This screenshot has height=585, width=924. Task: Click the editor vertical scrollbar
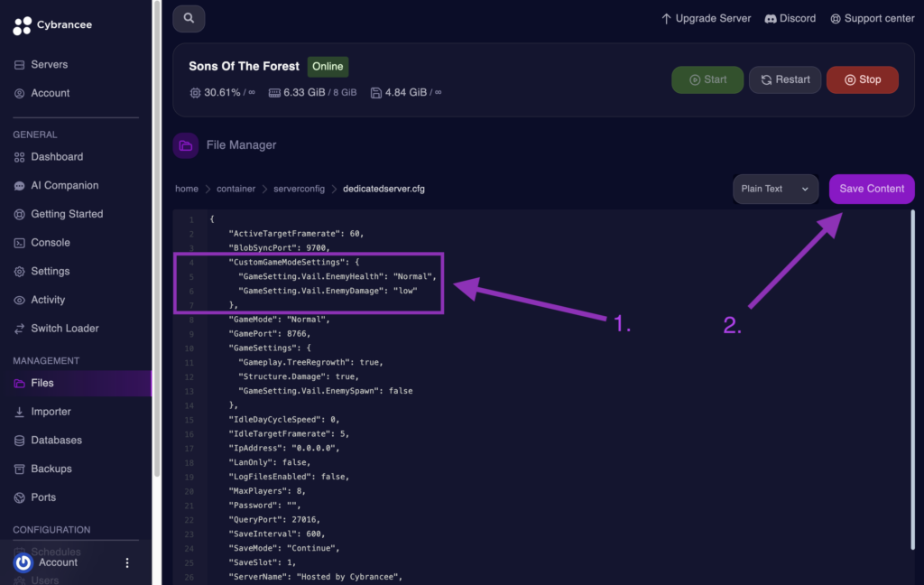[x=912, y=380]
